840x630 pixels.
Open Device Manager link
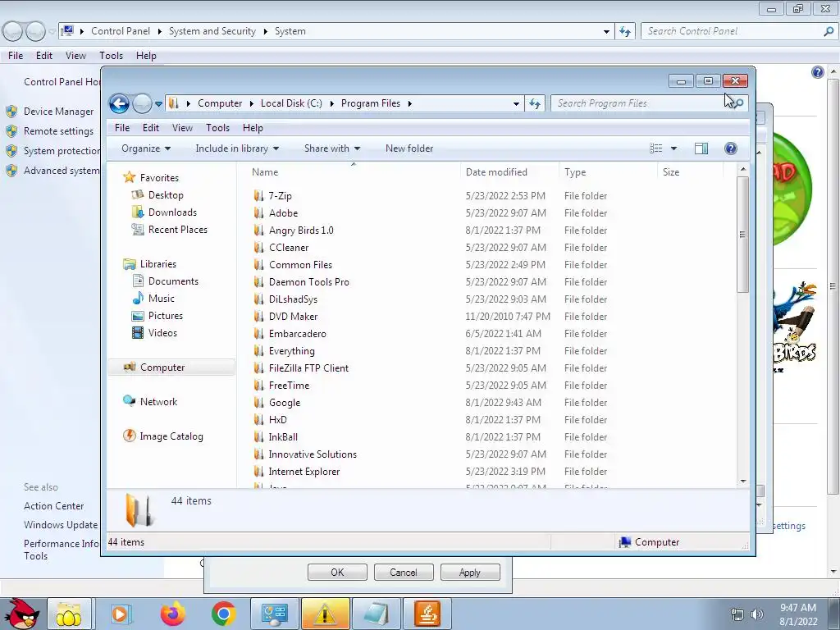(x=59, y=112)
